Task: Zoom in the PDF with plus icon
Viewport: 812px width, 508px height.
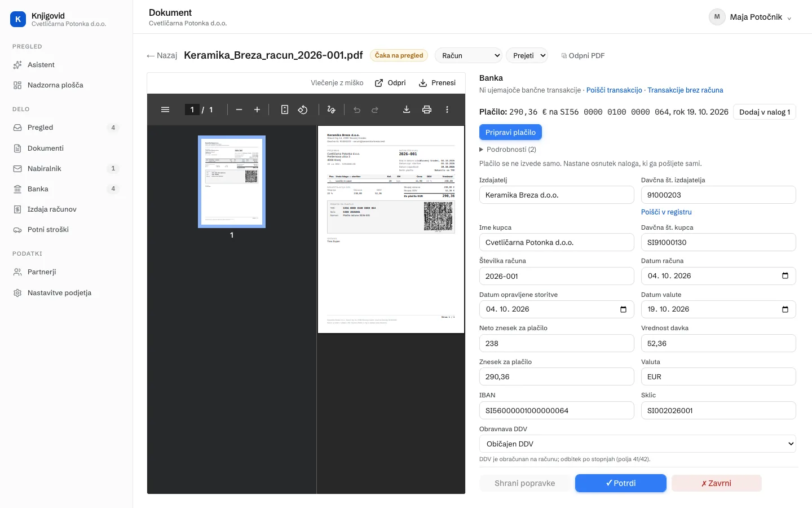Action: 257,110
